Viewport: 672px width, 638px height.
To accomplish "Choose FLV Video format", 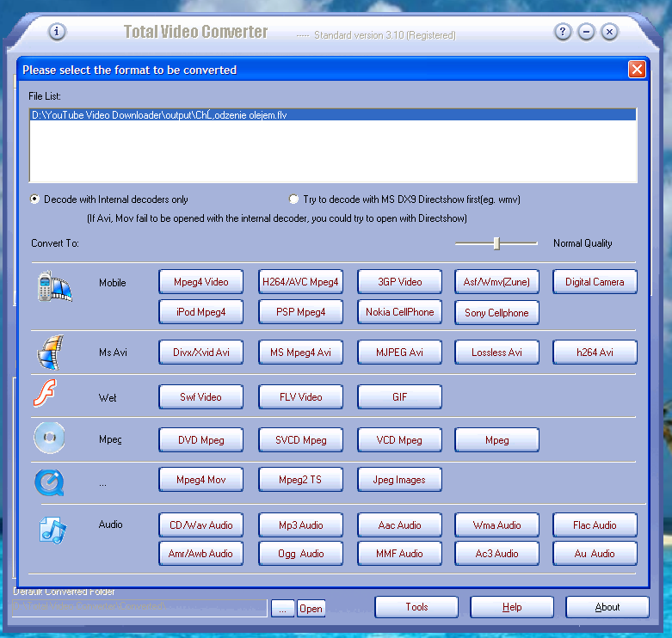I will 300,397.
